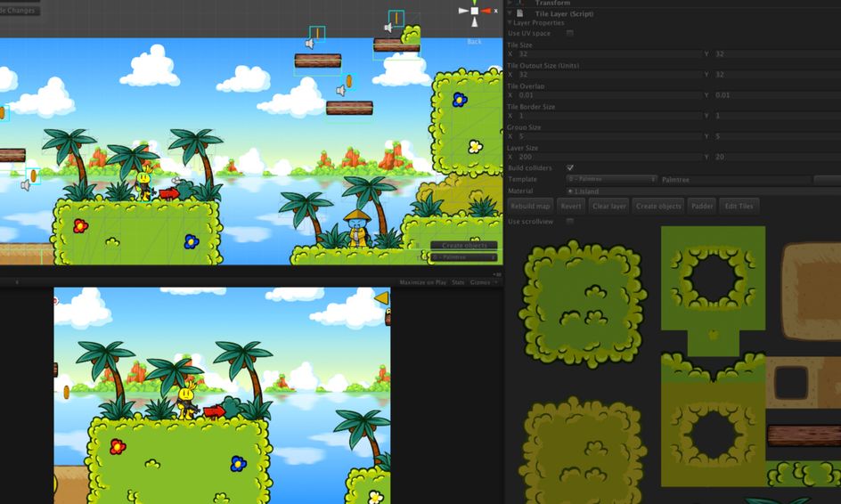Select the wooden plank tile in the palette
This screenshot has height=504, width=841.
804,435
